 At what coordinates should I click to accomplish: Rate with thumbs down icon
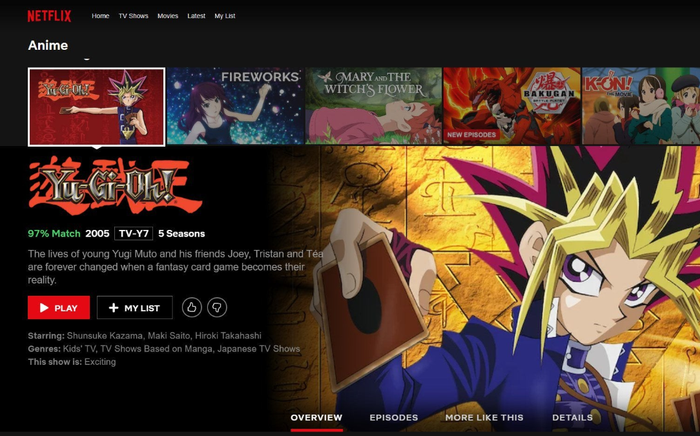(x=217, y=307)
